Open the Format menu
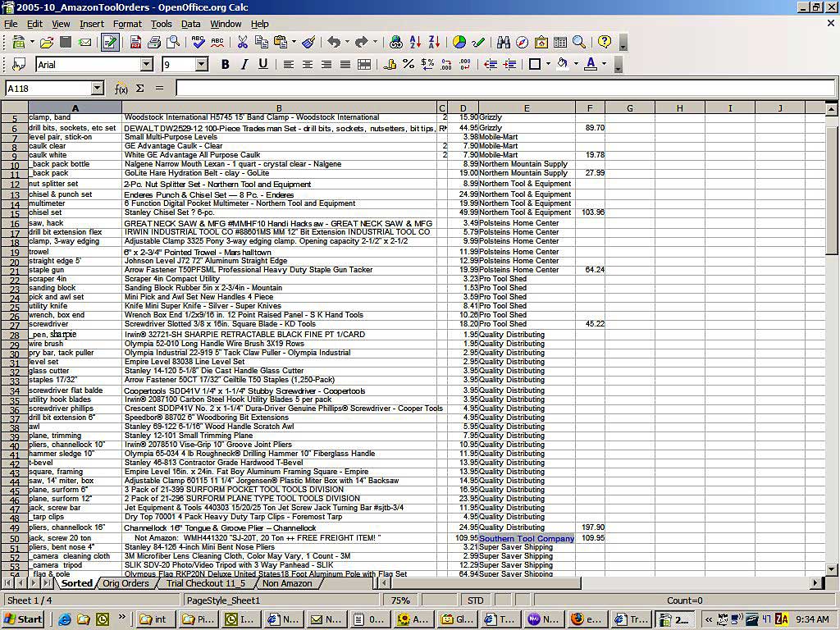 (127, 24)
